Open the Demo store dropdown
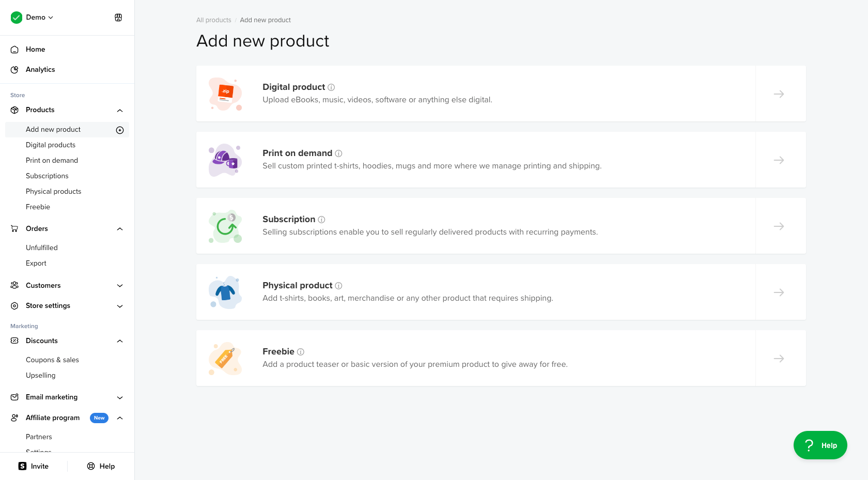Viewport: 868px width, 480px height. point(39,18)
